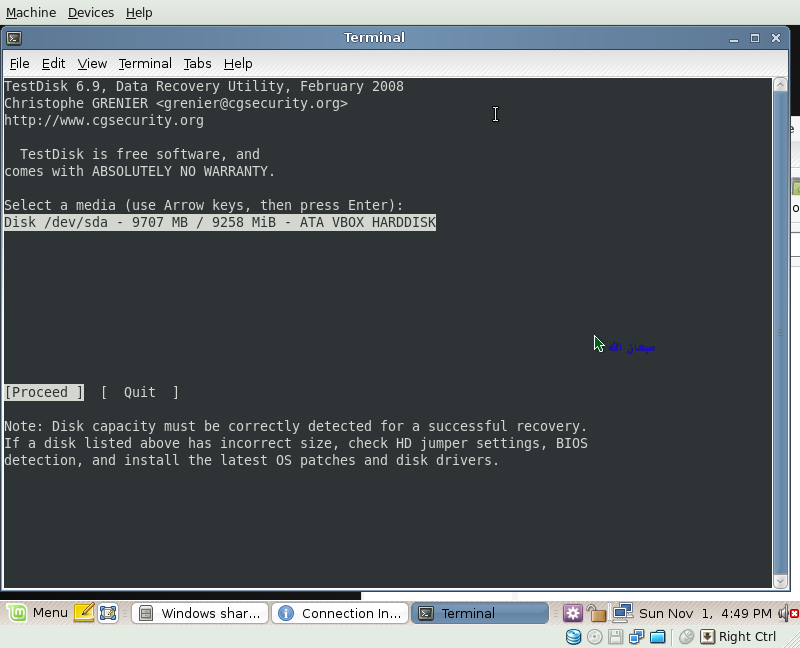
Task: Click the grenier@cgsecurity.org email text
Action: (252, 103)
